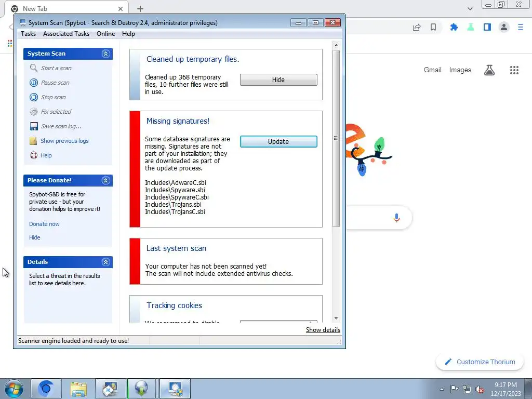Show hidden tray icons arrow

[442, 389]
